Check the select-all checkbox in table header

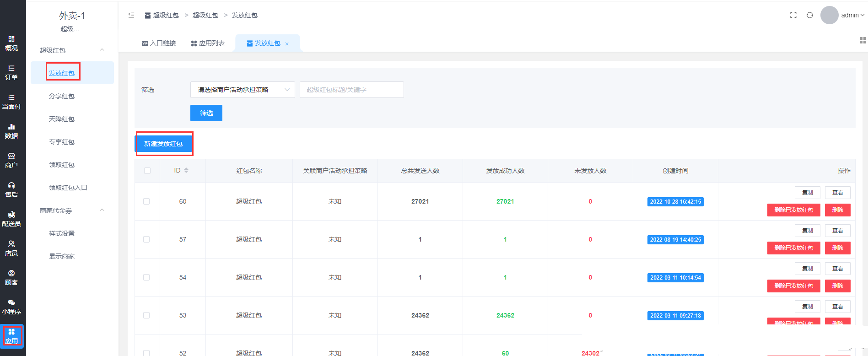[x=147, y=171]
